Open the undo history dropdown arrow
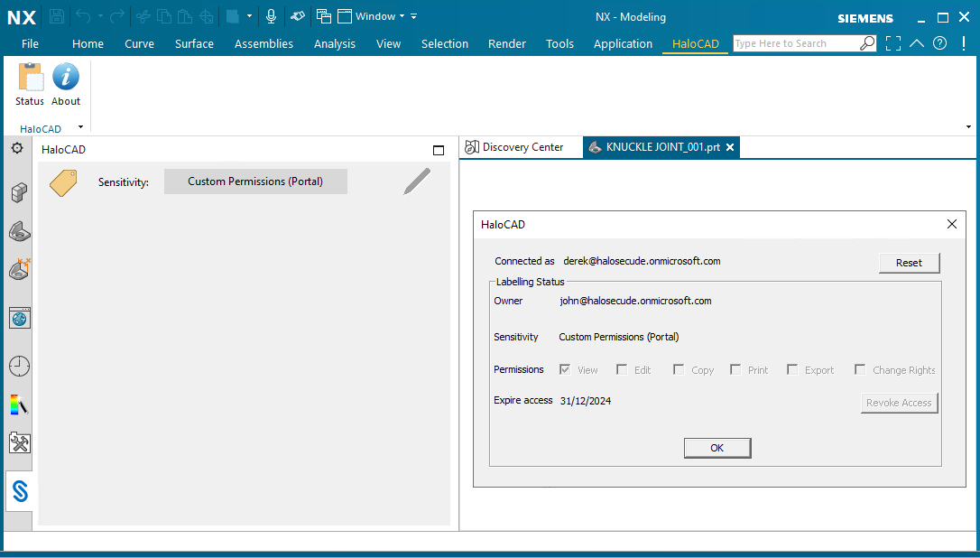 pyautogui.click(x=100, y=16)
